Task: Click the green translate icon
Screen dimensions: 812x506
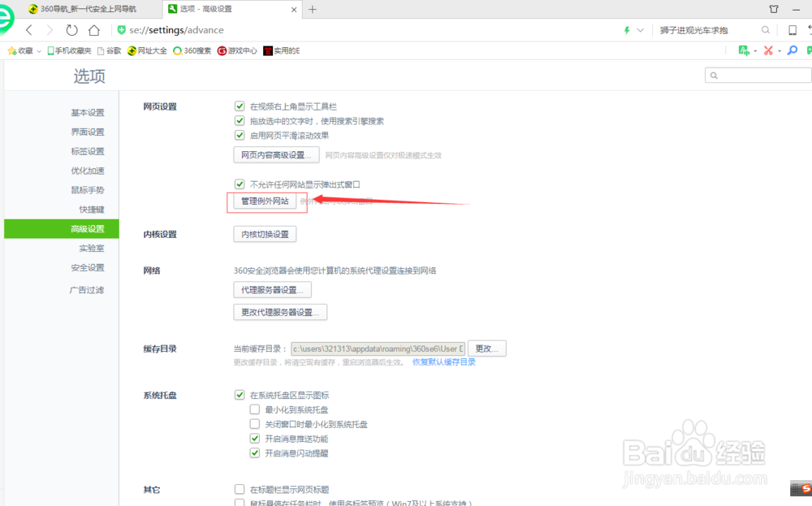Action: [x=744, y=50]
